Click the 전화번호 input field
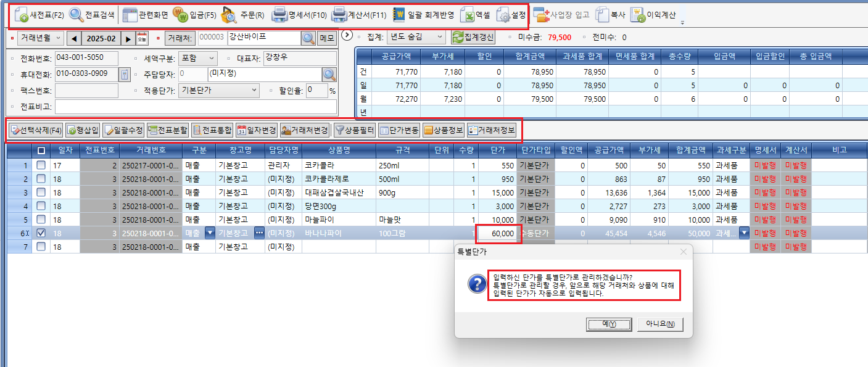868x367 pixels. coord(86,58)
